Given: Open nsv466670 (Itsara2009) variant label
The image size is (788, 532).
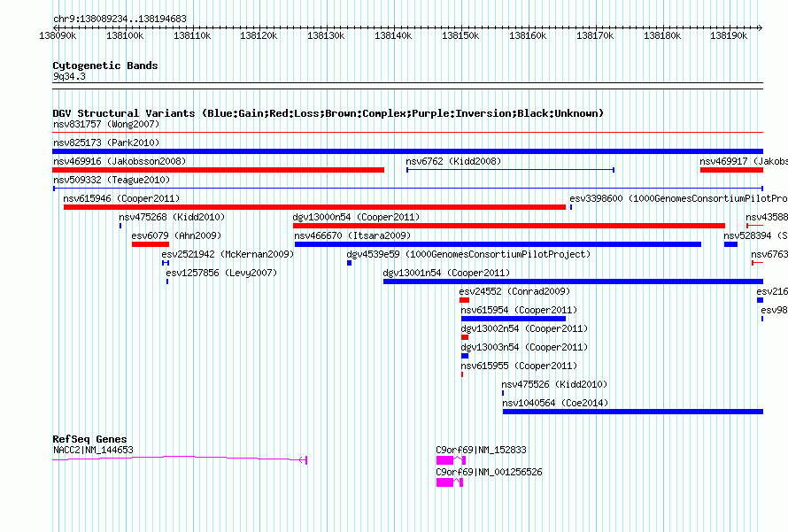Looking at the screenshot, I should click(x=352, y=235).
